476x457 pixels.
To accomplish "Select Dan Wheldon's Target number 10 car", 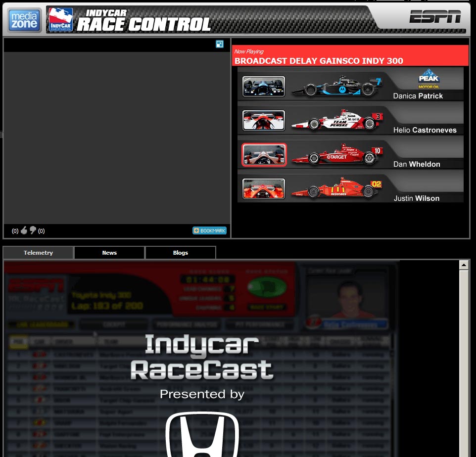I will (337, 154).
